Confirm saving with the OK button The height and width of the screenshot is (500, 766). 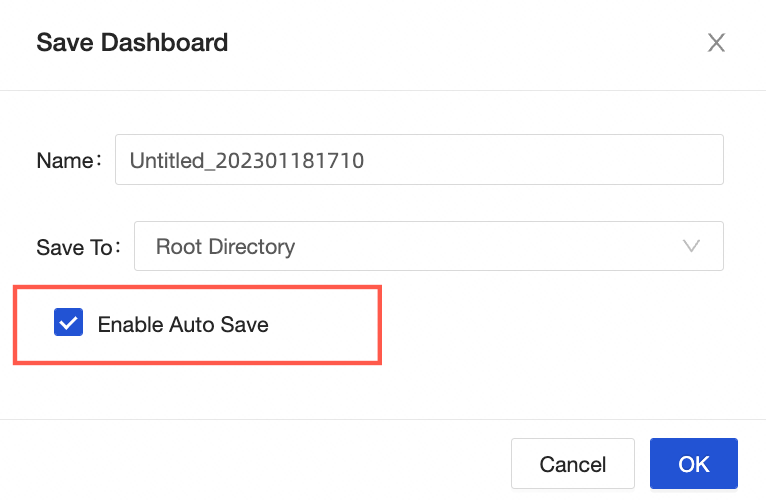pos(693,464)
